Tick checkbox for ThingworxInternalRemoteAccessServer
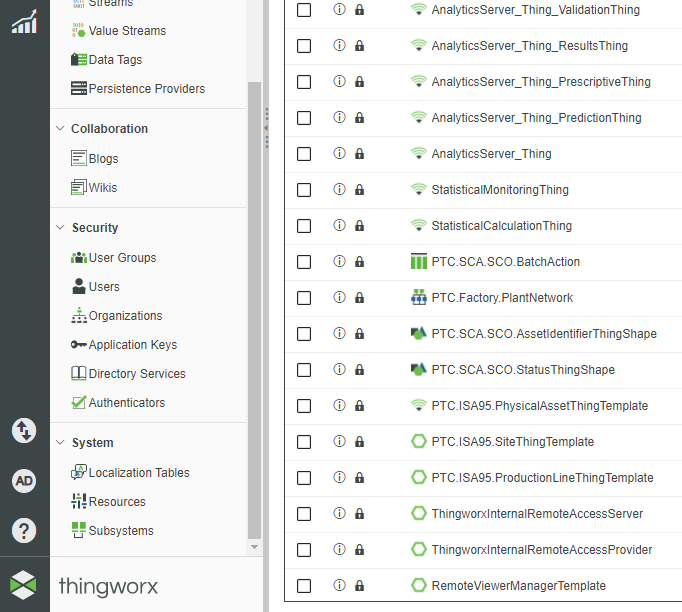Image resolution: width=682 pixels, height=612 pixels. tap(304, 514)
